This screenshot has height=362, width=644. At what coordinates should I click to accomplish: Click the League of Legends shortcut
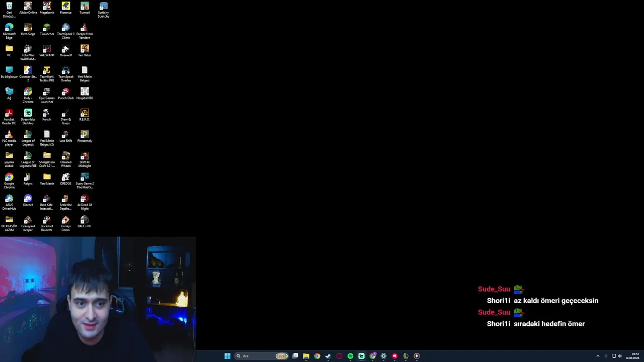28,137
